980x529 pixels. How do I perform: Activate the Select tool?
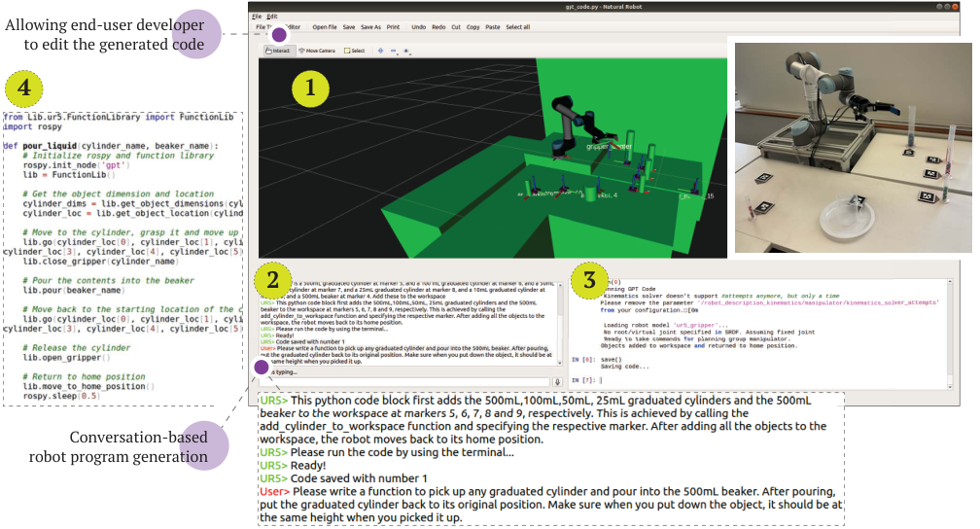coord(354,51)
